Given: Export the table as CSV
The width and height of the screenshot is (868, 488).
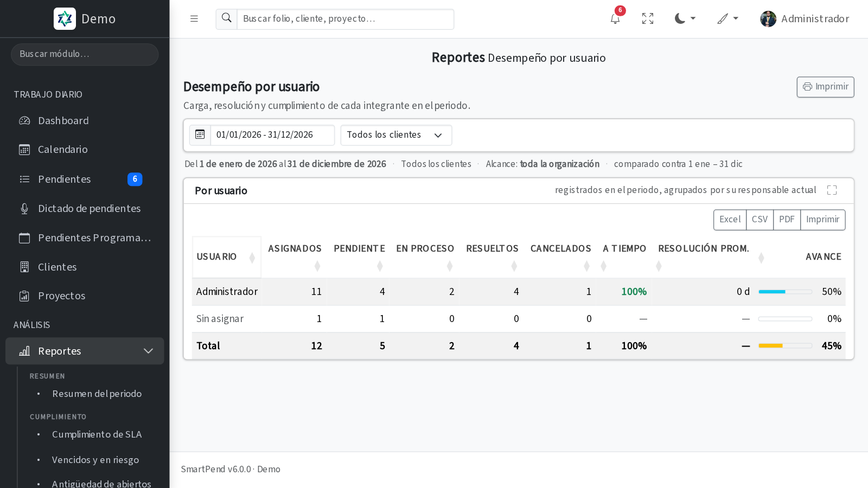Looking at the screenshot, I should (x=759, y=220).
